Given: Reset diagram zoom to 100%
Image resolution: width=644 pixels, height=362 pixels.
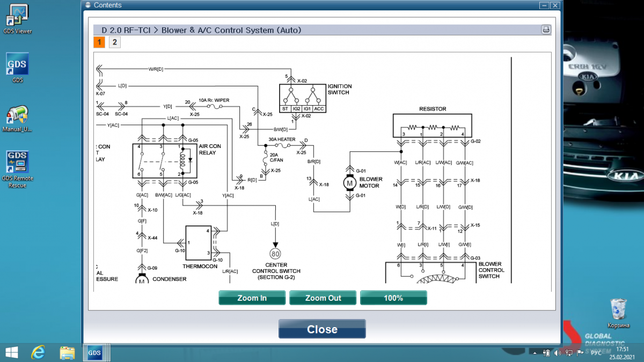Looking at the screenshot, I should [393, 298].
